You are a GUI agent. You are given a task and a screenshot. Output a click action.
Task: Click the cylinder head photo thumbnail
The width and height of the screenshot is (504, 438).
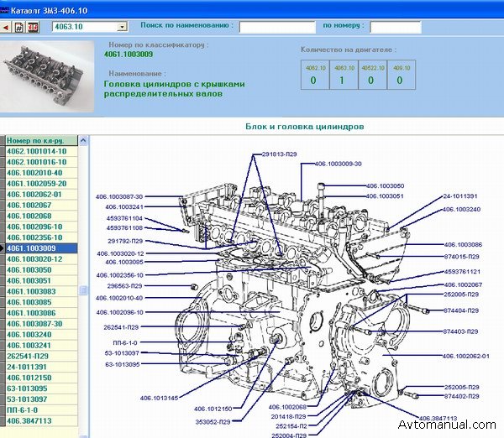point(47,76)
